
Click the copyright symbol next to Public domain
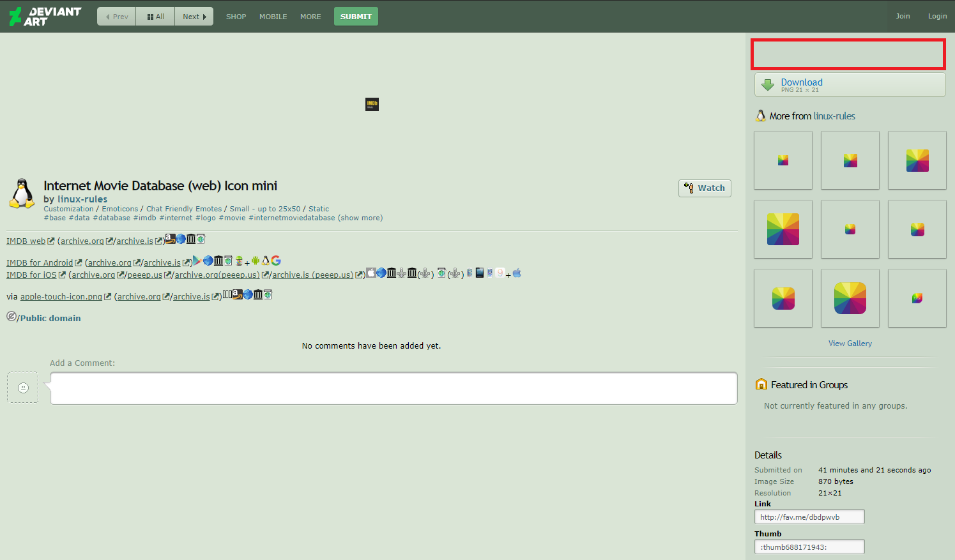(x=12, y=315)
